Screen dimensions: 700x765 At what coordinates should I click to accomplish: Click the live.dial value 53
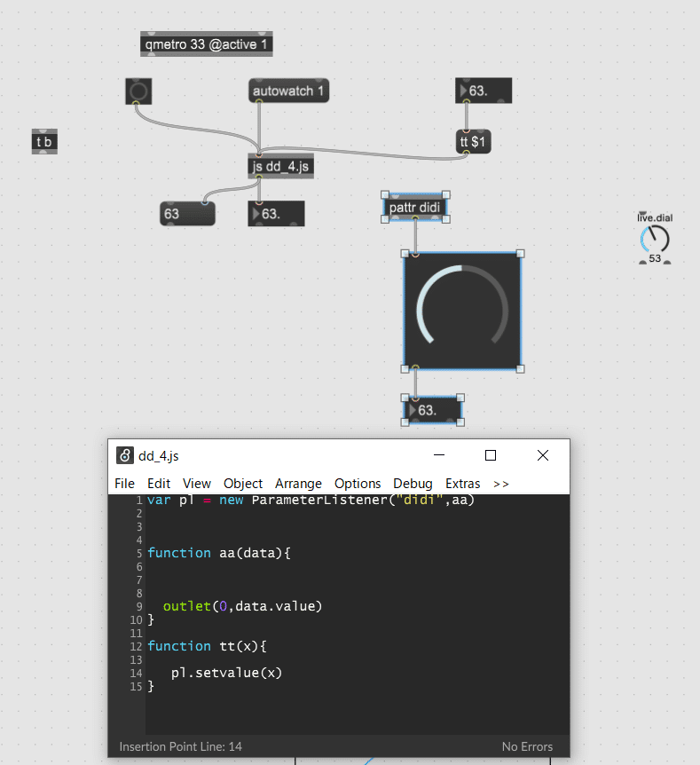click(655, 258)
